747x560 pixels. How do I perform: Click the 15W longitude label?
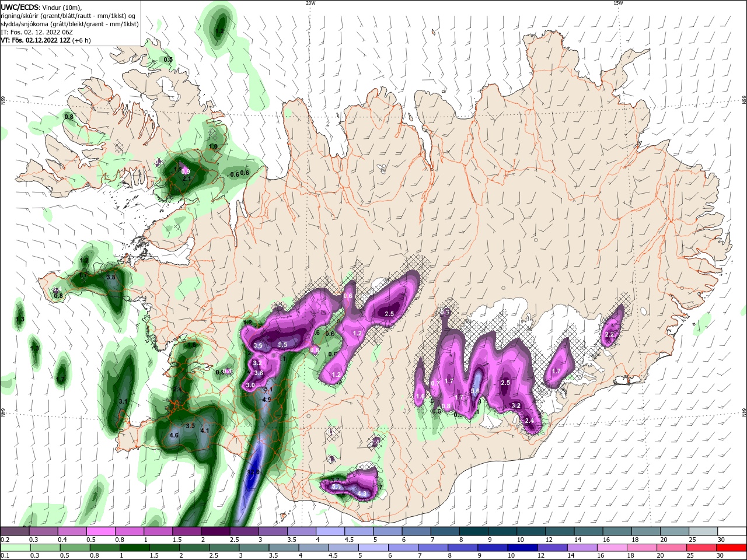[618, 3]
